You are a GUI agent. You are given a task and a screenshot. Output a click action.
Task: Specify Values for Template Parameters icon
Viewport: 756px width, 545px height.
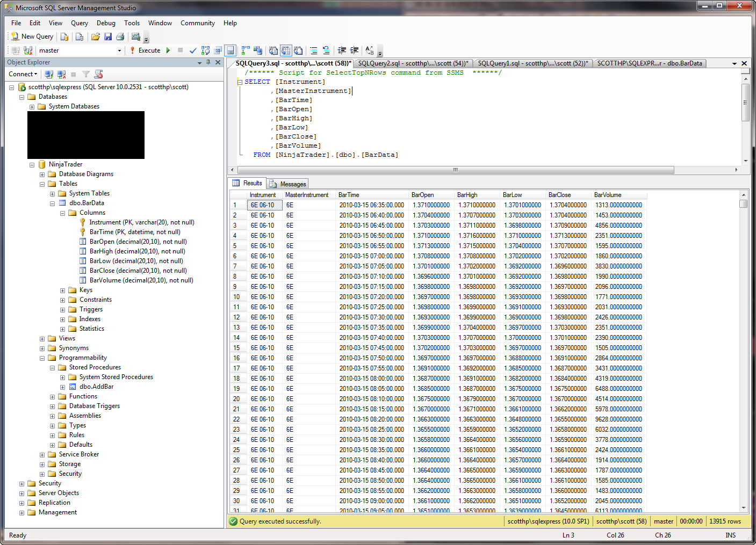370,50
